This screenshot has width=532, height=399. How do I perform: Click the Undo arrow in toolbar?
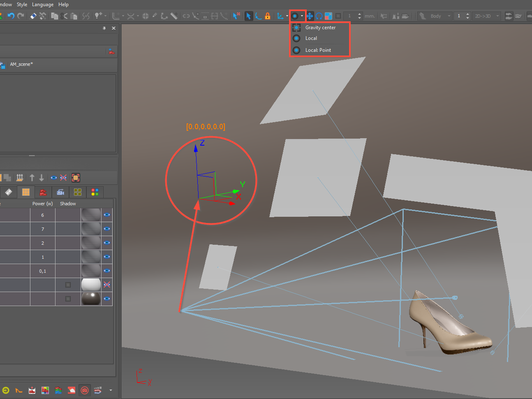(11, 16)
